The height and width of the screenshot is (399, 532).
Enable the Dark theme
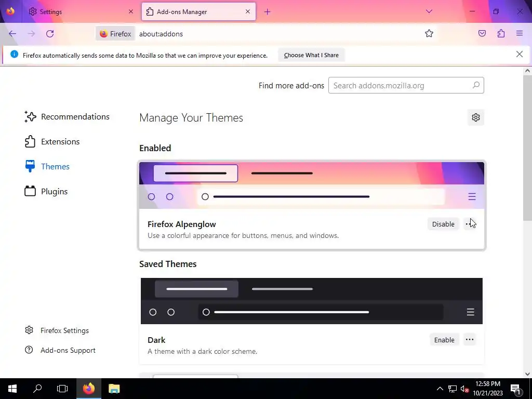tap(444, 340)
